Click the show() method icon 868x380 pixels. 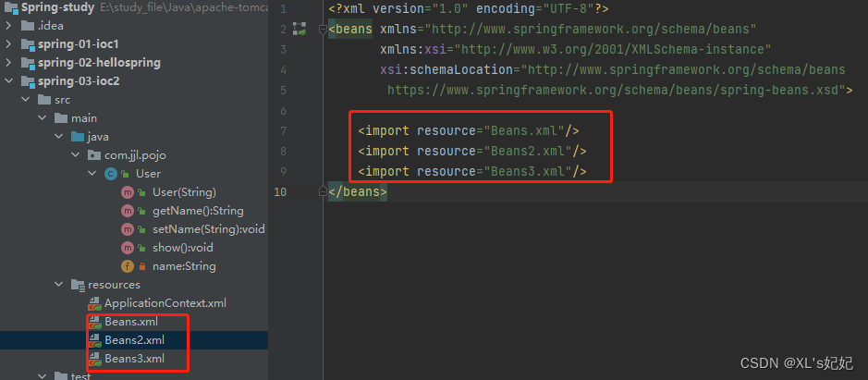[127, 248]
